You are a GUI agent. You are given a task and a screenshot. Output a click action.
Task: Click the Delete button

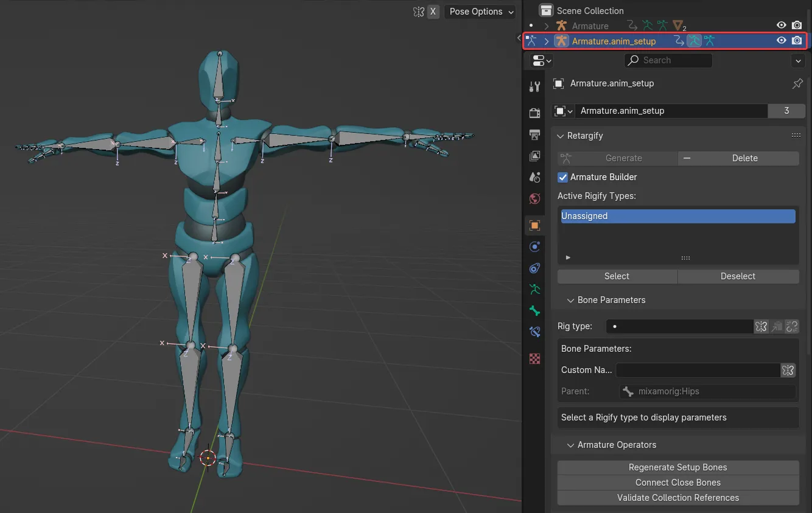pos(738,158)
